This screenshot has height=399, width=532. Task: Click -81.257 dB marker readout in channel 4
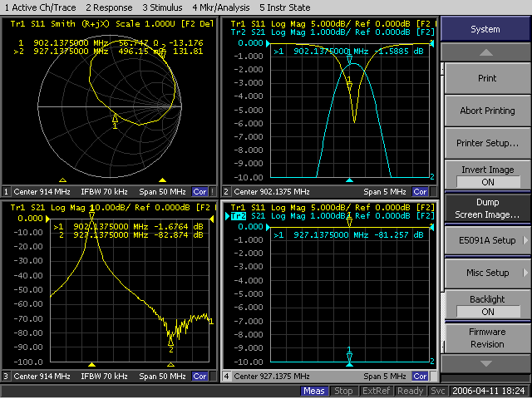[399, 234]
